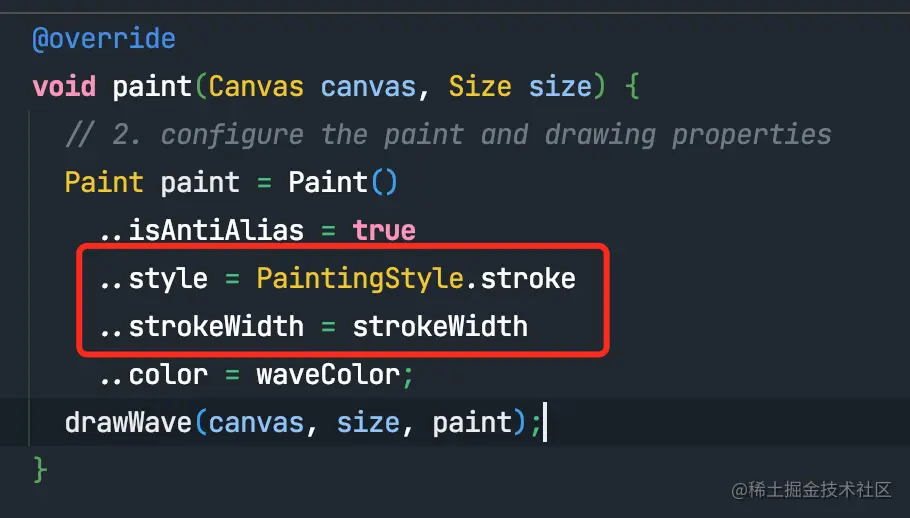This screenshot has height=518, width=910.
Task: Click the size parameter name
Action: click(560, 86)
